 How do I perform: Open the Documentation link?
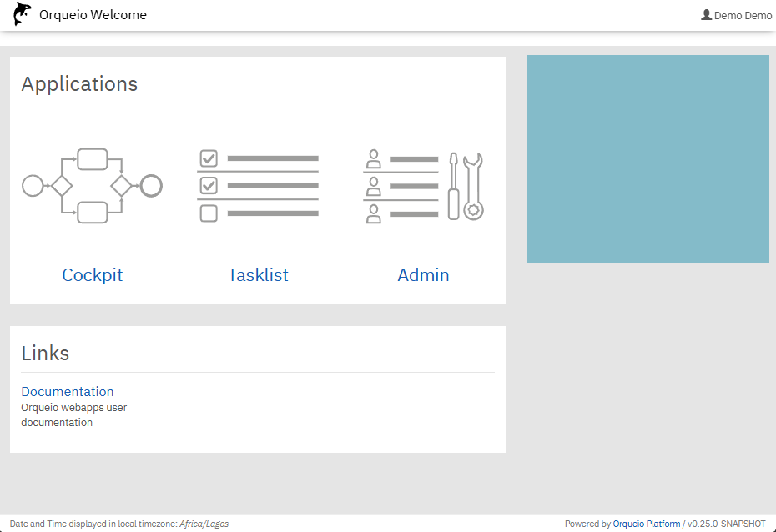tap(68, 392)
